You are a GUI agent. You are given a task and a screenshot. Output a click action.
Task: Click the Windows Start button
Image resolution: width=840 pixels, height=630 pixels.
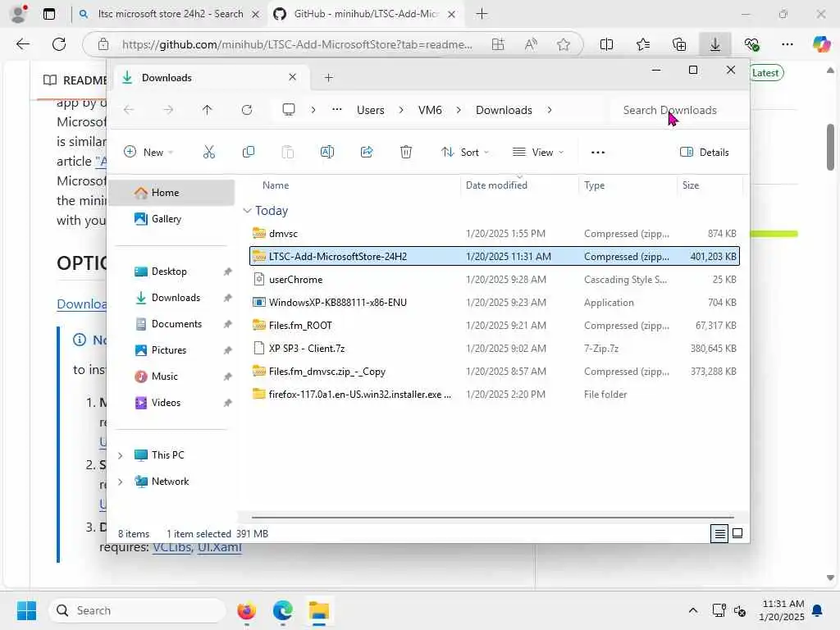(x=26, y=610)
